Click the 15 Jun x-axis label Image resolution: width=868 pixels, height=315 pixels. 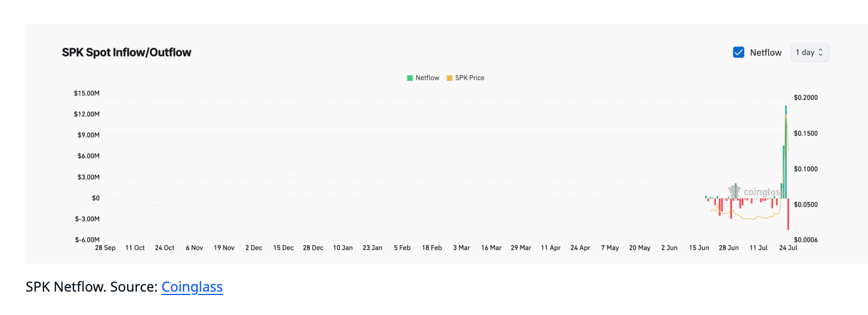tap(699, 248)
